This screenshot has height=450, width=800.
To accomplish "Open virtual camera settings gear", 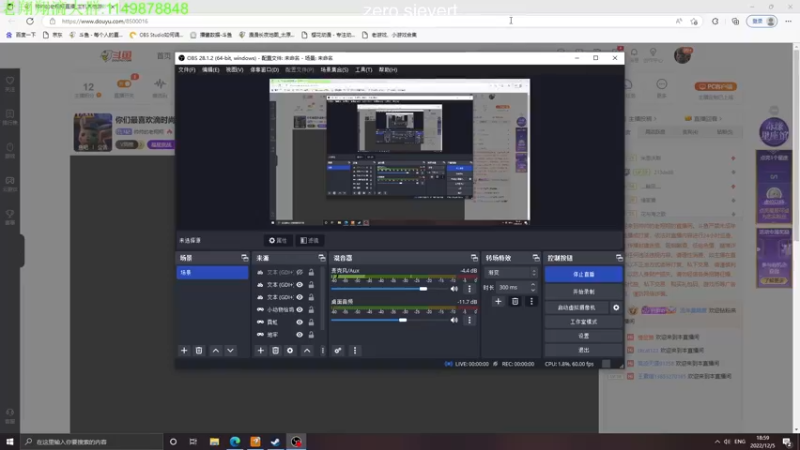I will tap(616, 308).
